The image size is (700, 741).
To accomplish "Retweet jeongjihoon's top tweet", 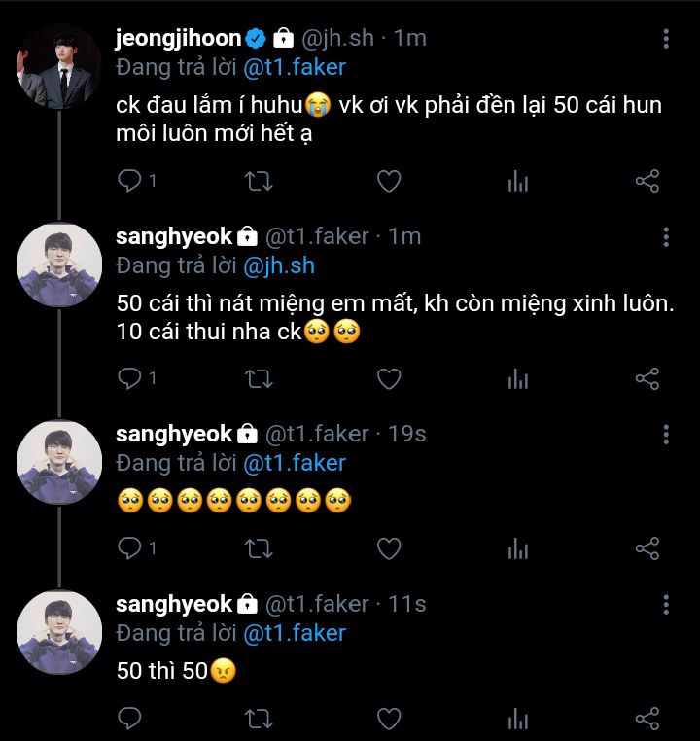I will [259, 182].
